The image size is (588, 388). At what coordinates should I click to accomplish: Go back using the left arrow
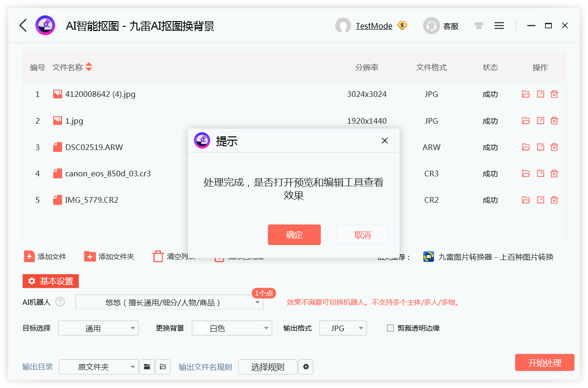coord(23,25)
